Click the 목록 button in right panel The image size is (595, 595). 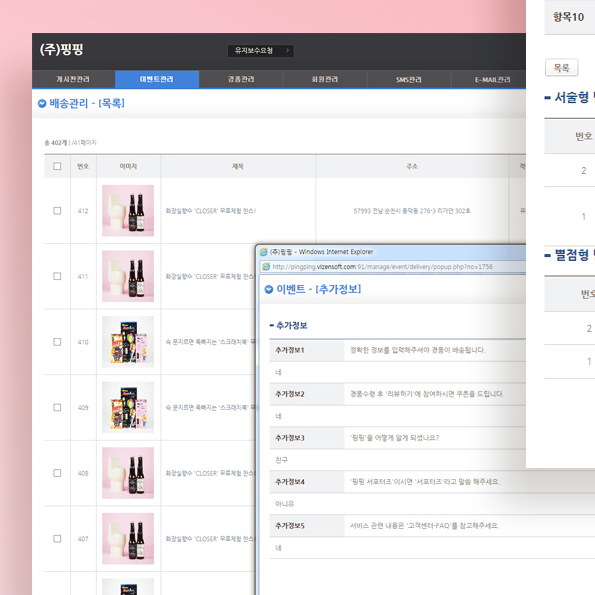pos(562,68)
